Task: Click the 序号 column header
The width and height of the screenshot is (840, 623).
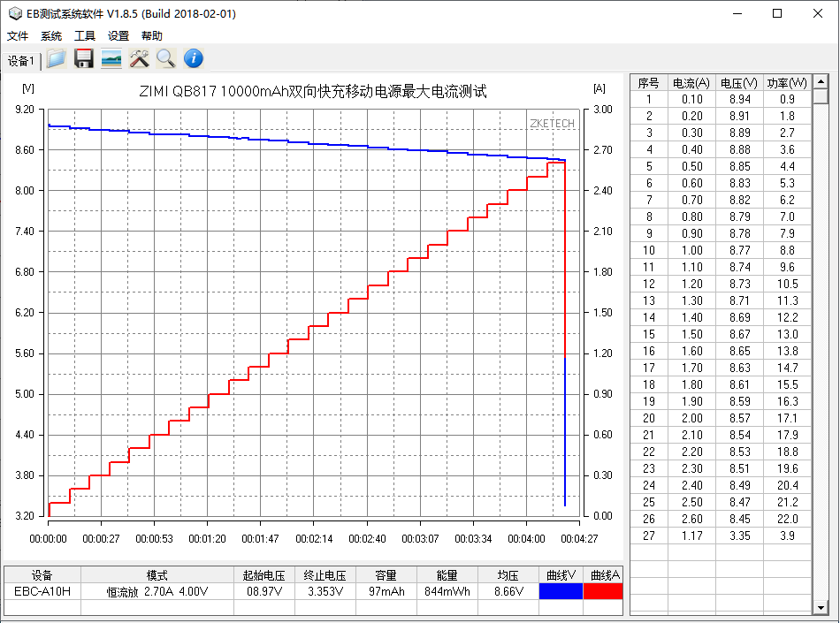Action: point(649,83)
